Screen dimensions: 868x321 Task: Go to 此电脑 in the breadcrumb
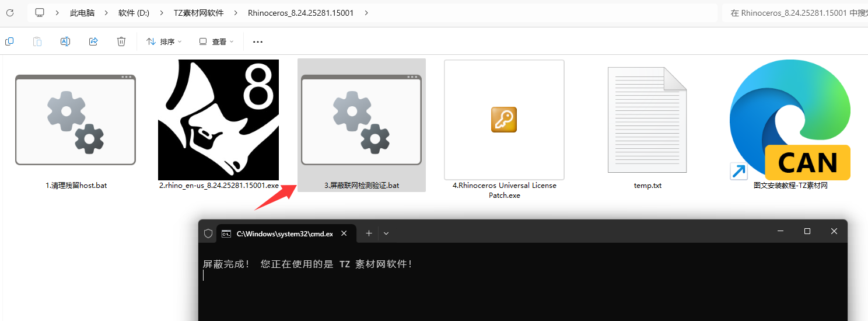coord(82,12)
